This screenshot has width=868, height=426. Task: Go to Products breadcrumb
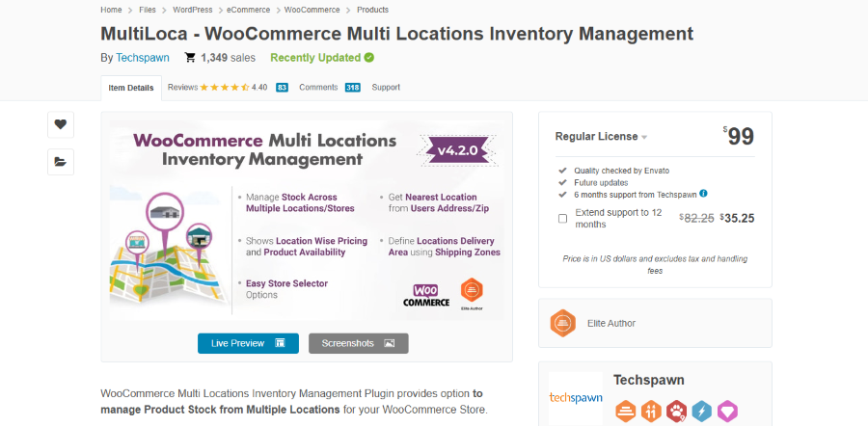(x=372, y=10)
